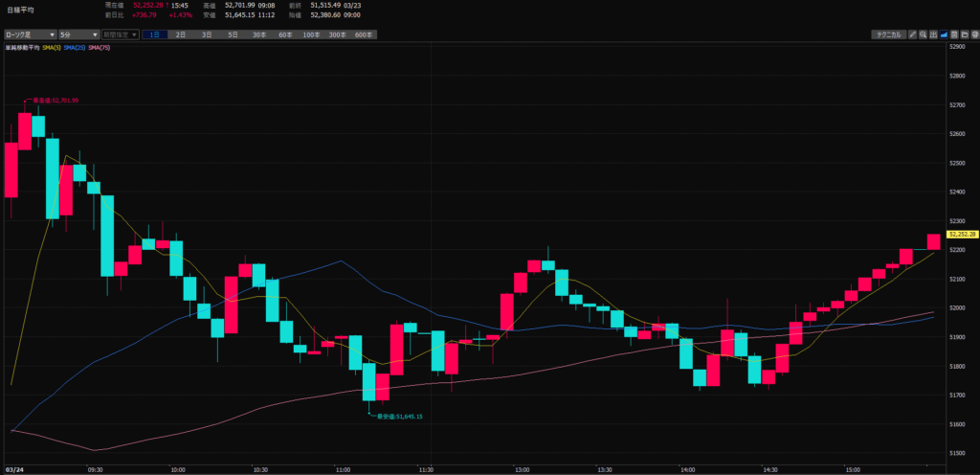Click the 100本 bar count button

pos(311,34)
